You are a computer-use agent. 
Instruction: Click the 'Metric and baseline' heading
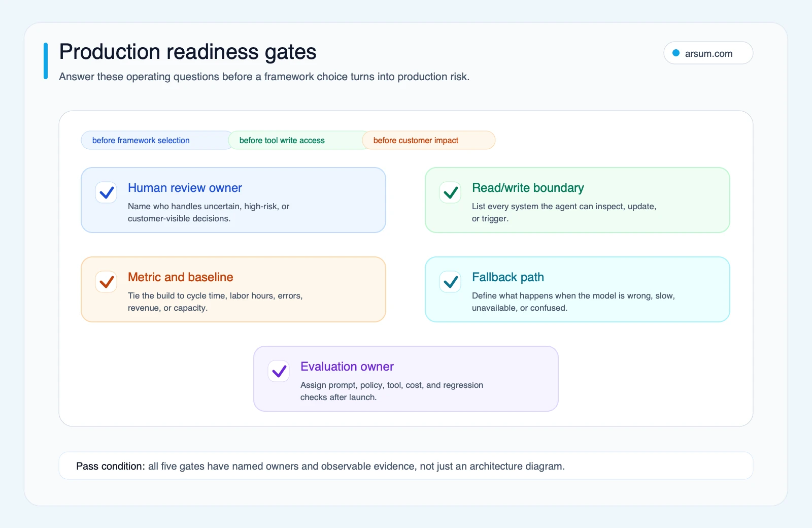point(180,277)
